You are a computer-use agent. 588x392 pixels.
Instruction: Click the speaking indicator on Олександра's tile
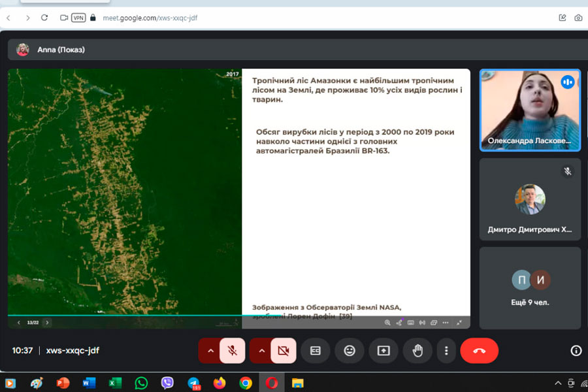click(567, 82)
